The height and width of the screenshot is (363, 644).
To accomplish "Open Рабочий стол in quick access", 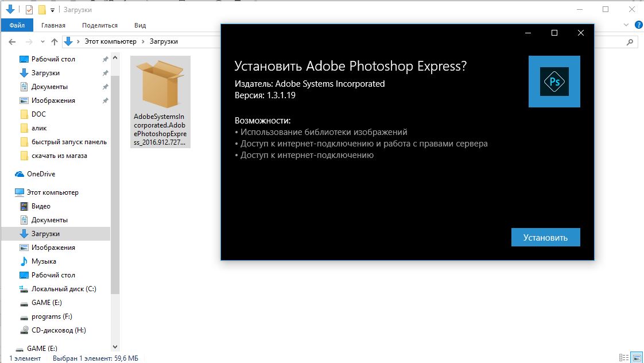I will (53, 59).
